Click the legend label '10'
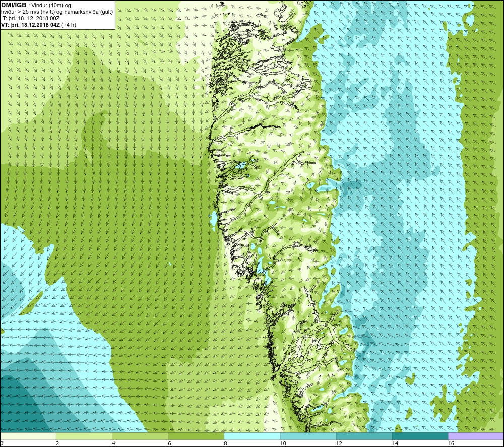 pyautogui.click(x=283, y=444)
